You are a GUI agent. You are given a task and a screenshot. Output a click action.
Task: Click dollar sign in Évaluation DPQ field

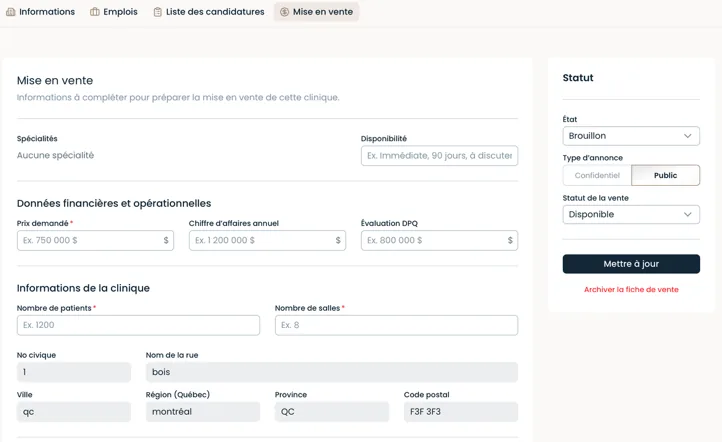point(510,240)
